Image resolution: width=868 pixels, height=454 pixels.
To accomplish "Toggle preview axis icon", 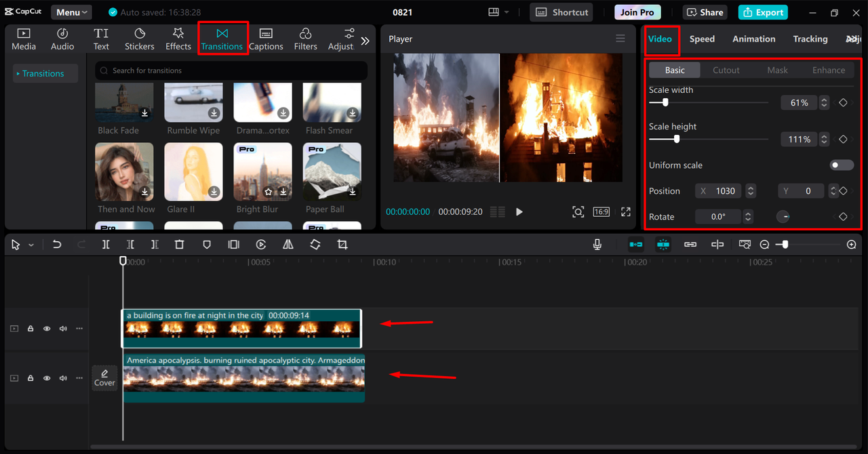I will [717, 245].
